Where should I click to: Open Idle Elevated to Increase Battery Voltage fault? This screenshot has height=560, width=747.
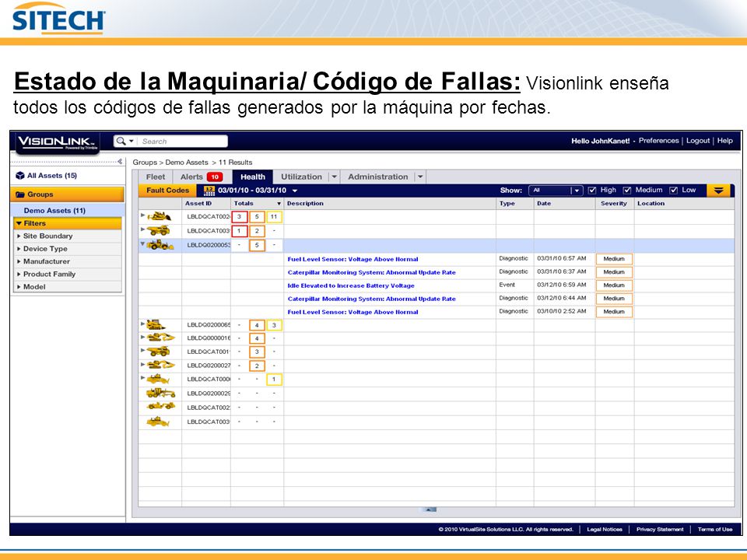(351, 285)
